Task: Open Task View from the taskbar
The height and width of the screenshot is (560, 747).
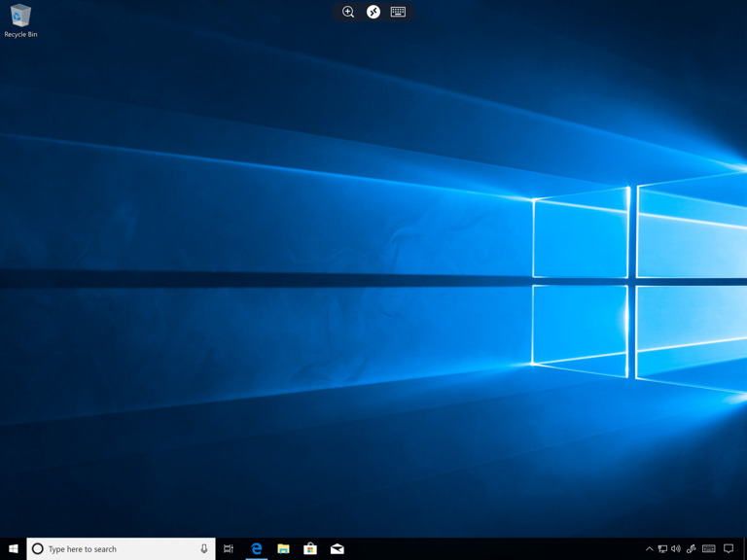Action: (229, 548)
